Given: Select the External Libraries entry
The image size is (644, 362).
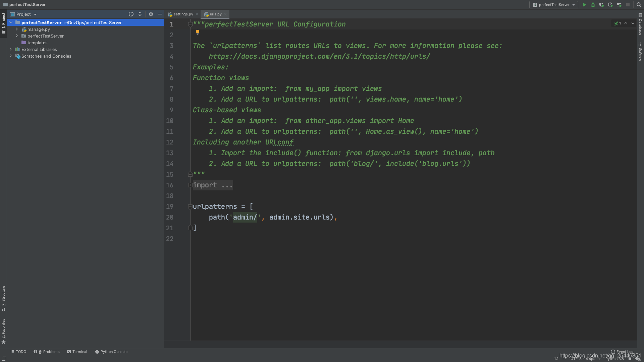Looking at the screenshot, I should (x=36, y=49).
